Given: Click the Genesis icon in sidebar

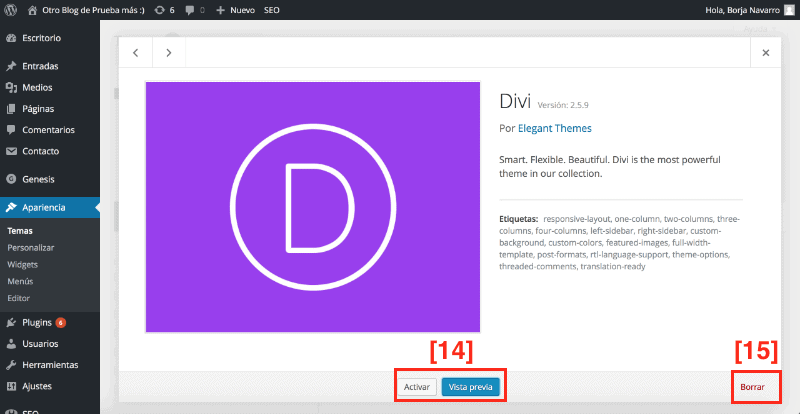Looking at the screenshot, I should pyautogui.click(x=11, y=180).
